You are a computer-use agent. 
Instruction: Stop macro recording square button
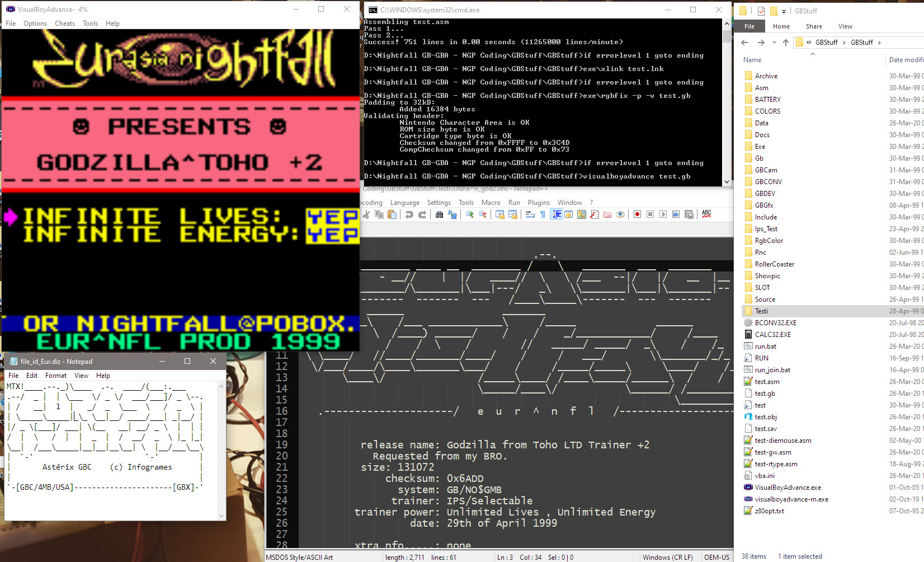click(x=650, y=214)
